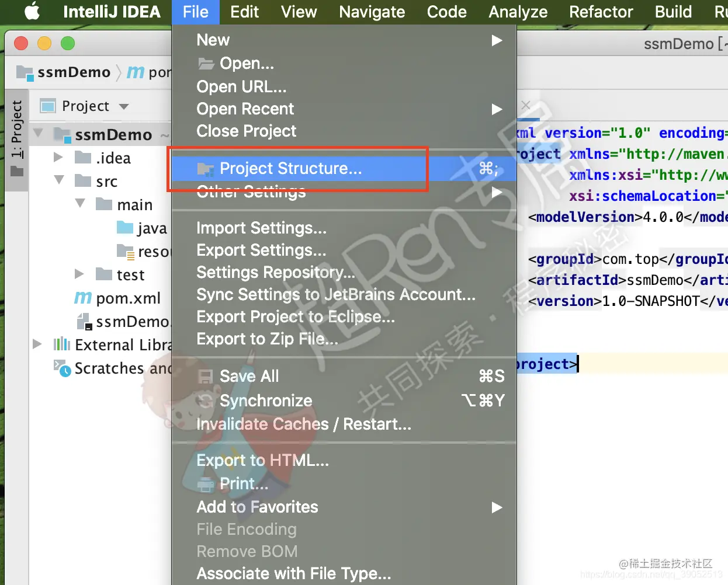This screenshot has width=728, height=585.
Task: Click the ssmDemo root module folder icon
Action: 62,134
